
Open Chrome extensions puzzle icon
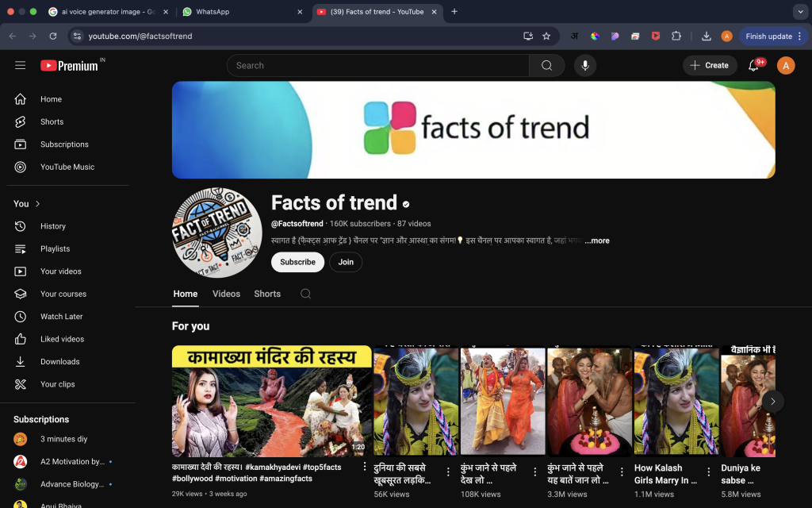676,36
